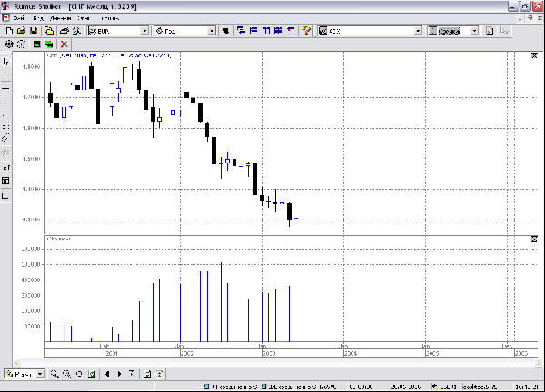Move chart forward with right arrow
The image size is (545, 392).
click(119, 374)
